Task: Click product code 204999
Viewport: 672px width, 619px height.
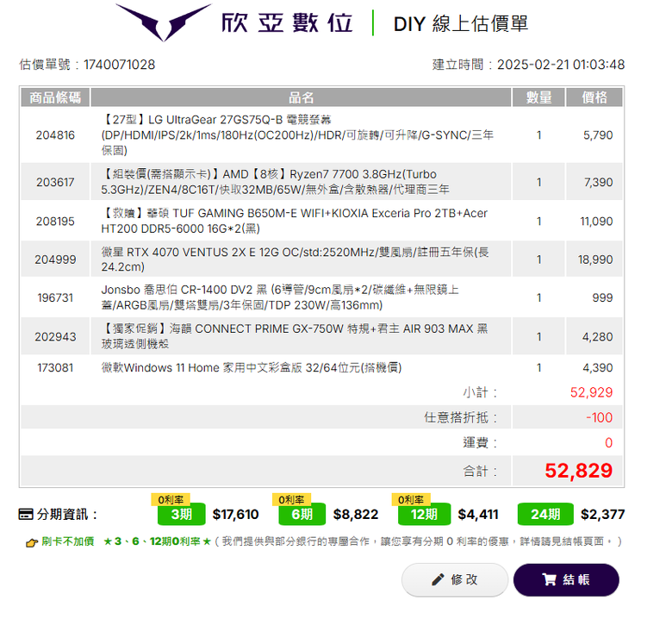Action: pos(55,259)
